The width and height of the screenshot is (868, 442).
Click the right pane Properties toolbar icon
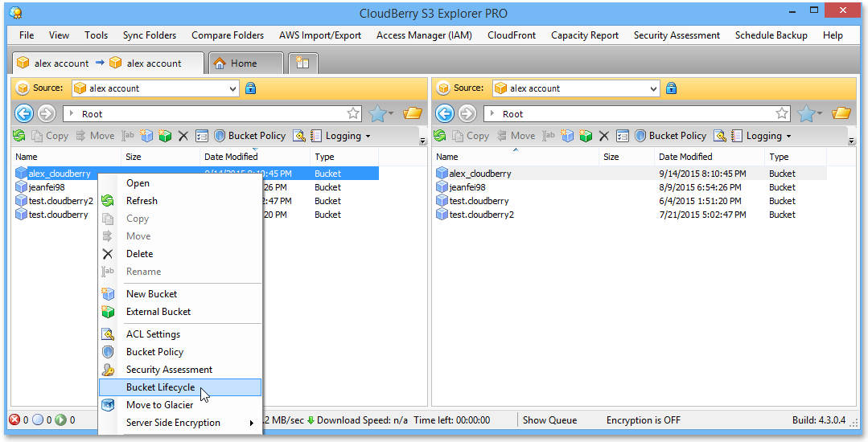[x=622, y=136]
